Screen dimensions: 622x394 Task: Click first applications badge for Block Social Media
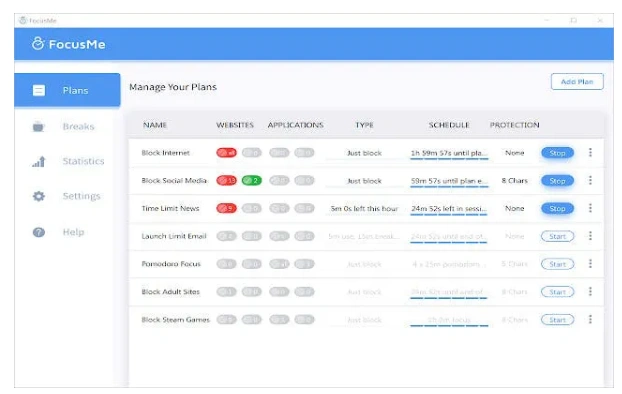[279, 181]
